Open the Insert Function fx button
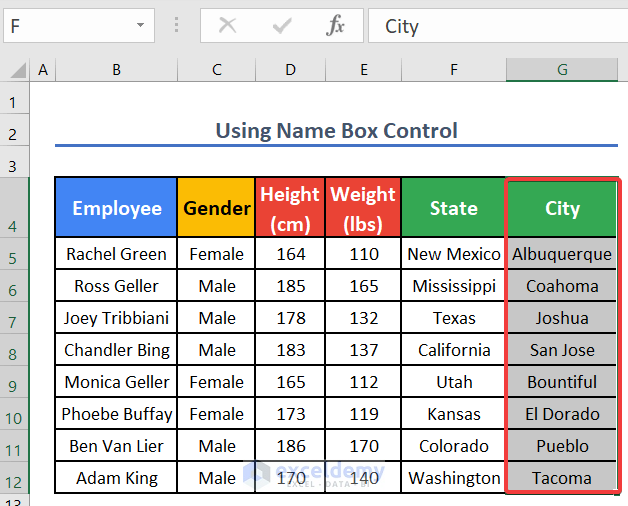 [335, 26]
